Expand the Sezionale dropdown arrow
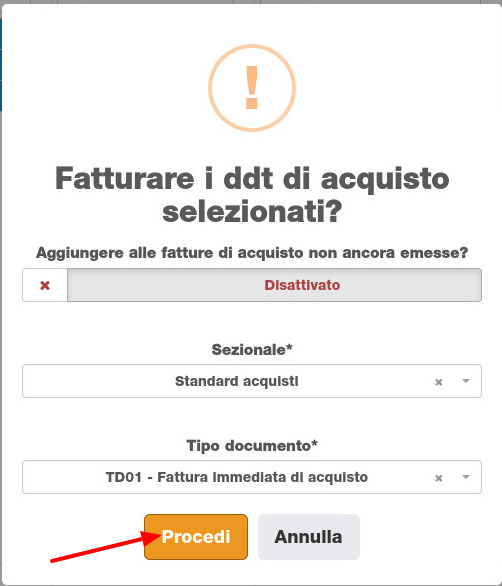This screenshot has height=586, width=502. click(466, 381)
